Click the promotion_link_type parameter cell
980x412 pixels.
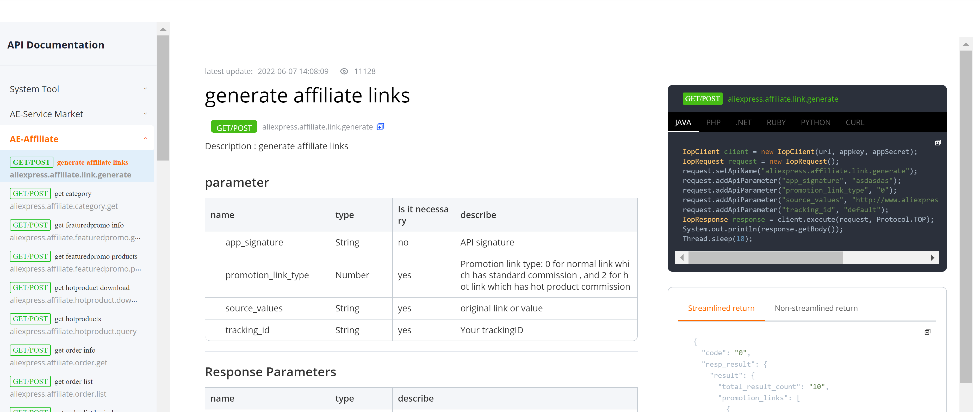pyautogui.click(x=268, y=275)
